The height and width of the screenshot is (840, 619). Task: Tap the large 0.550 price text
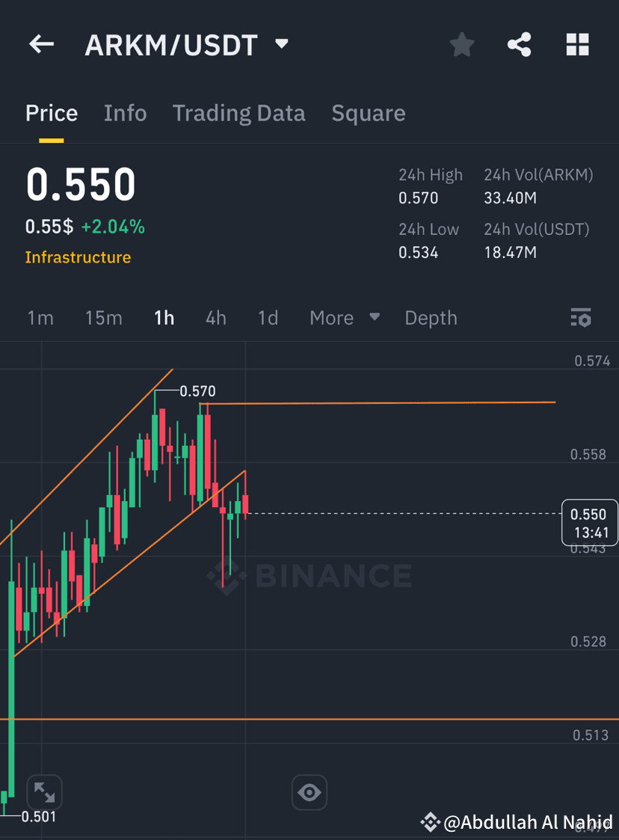pos(81,184)
